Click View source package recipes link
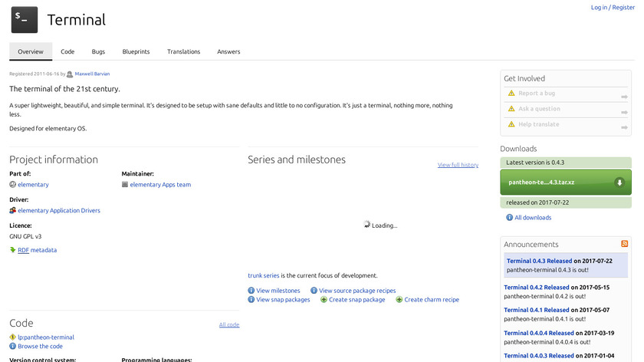Image resolution: width=644 pixels, height=362 pixels. (x=357, y=291)
